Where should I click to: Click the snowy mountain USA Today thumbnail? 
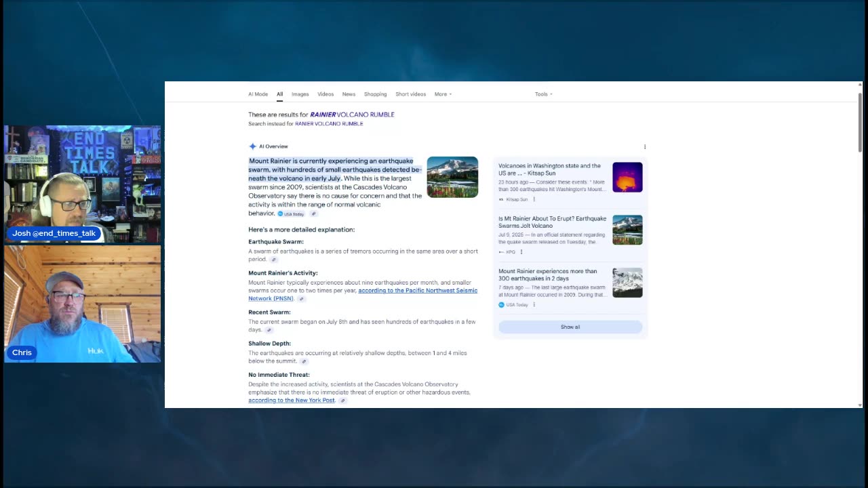click(627, 283)
